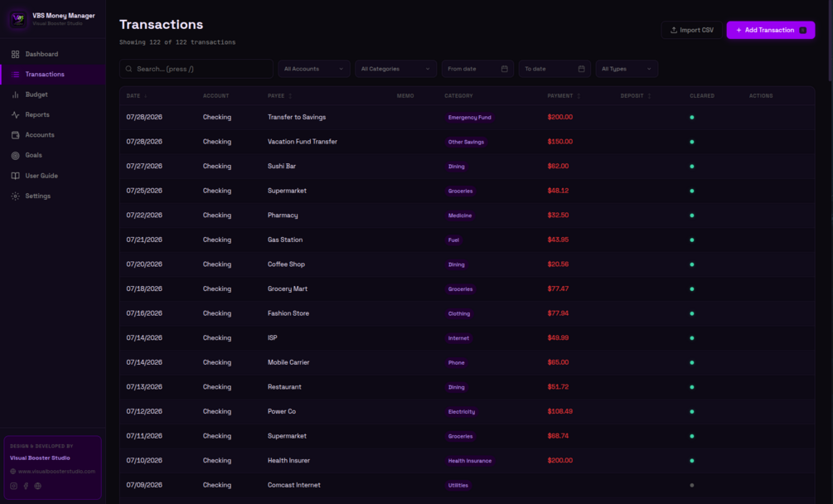Open Instagram icon in footer card
This screenshot has height=504, width=833.
pyautogui.click(x=14, y=486)
